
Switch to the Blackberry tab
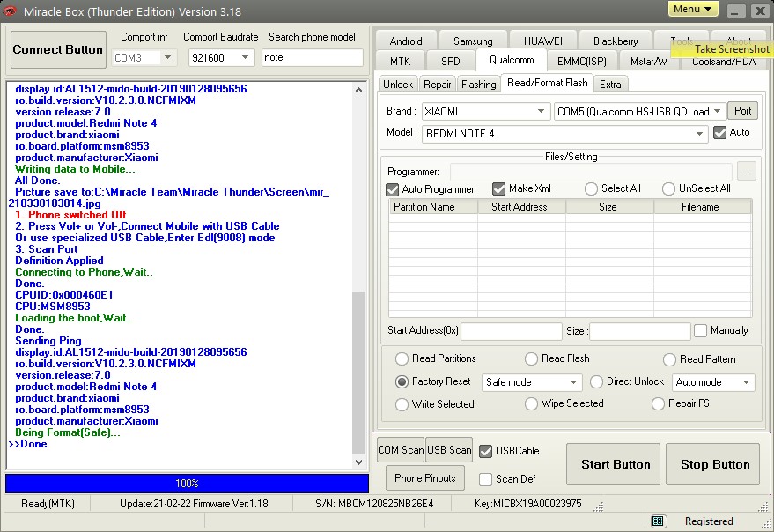[616, 41]
